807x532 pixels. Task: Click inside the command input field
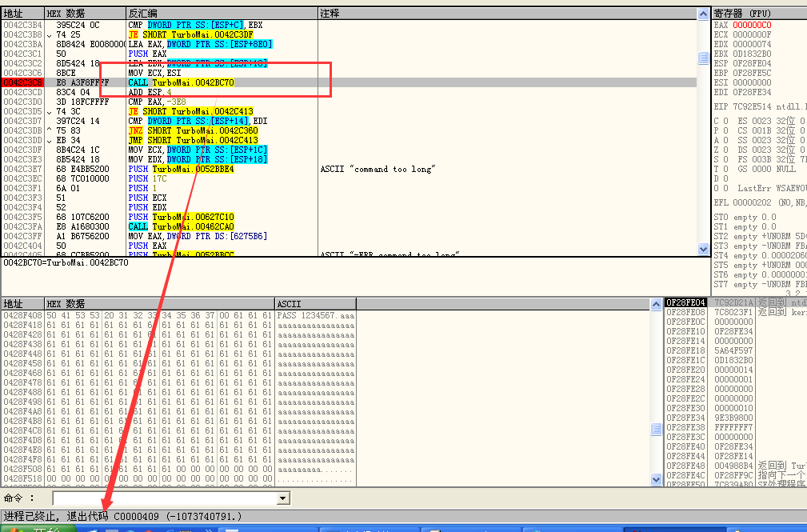tap(160, 498)
